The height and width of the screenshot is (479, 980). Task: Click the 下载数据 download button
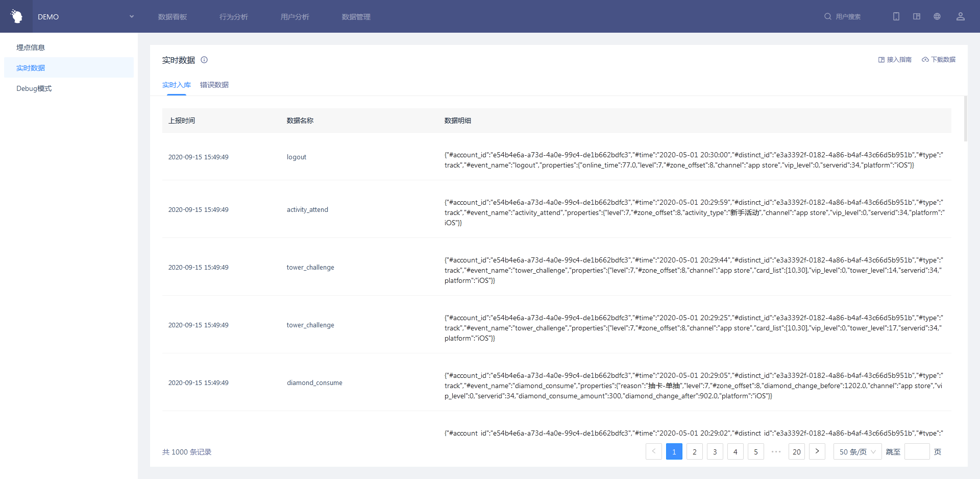click(938, 60)
